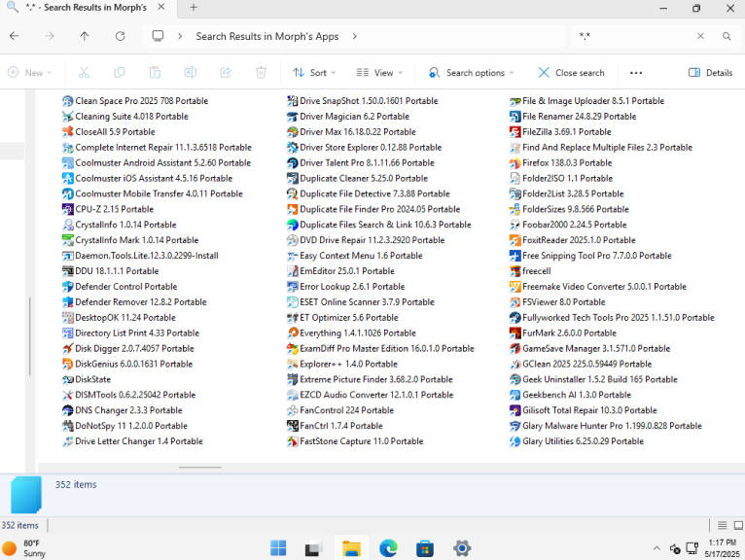Go up one folder level arrow
This screenshot has width=745, height=560.
(x=85, y=36)
